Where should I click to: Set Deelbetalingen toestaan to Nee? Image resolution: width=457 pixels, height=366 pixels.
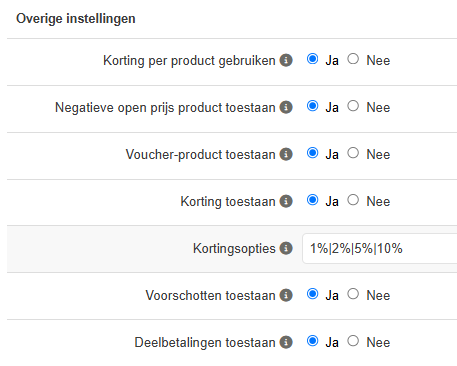353,341
